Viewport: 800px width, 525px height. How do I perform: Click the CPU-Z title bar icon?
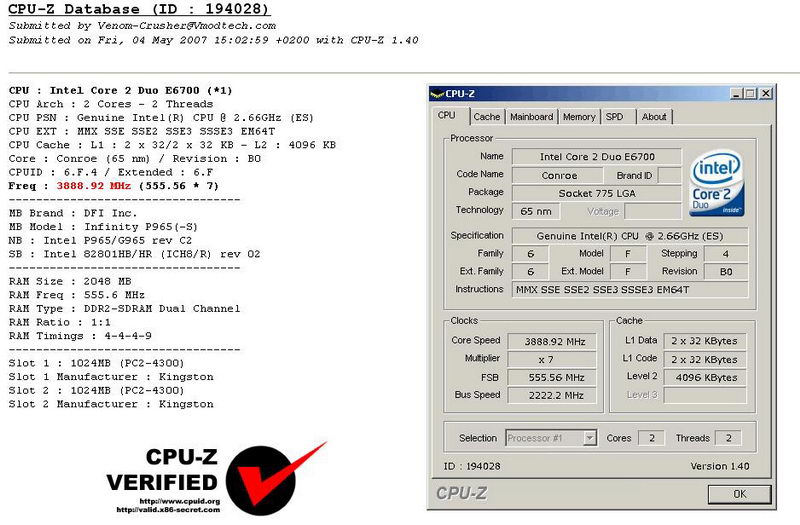point(437,93)
